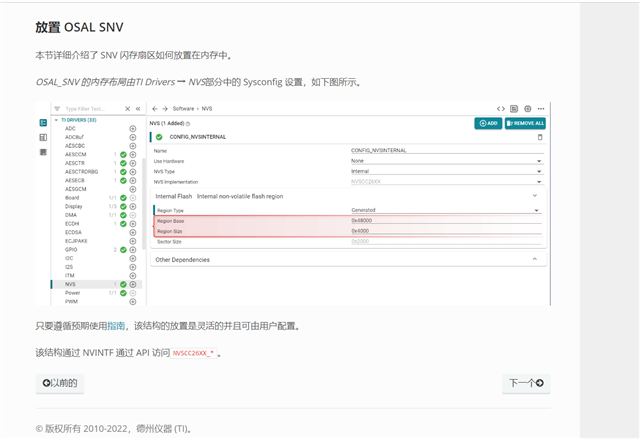The height and width of the screenshot is (439, 640).
Task: Select NVS in the drivers tree
Action: pyautogui.click(x=70, y=284)
